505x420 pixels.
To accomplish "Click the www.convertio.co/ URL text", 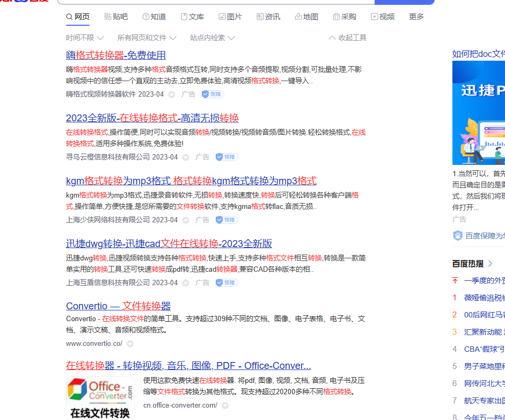I will pos(94,344).
